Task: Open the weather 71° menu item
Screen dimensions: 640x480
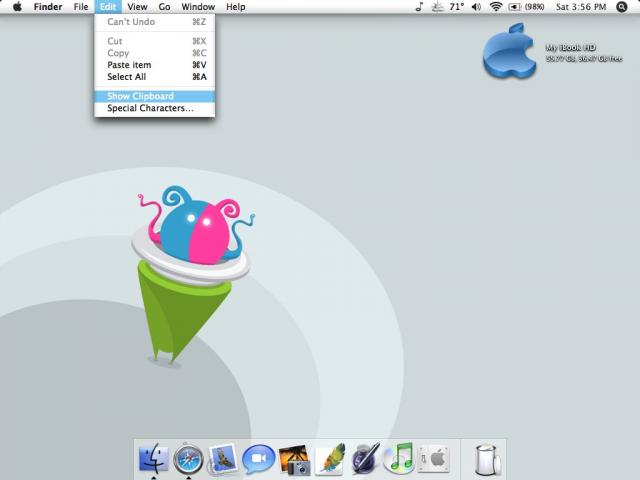Action: point(448,7)
